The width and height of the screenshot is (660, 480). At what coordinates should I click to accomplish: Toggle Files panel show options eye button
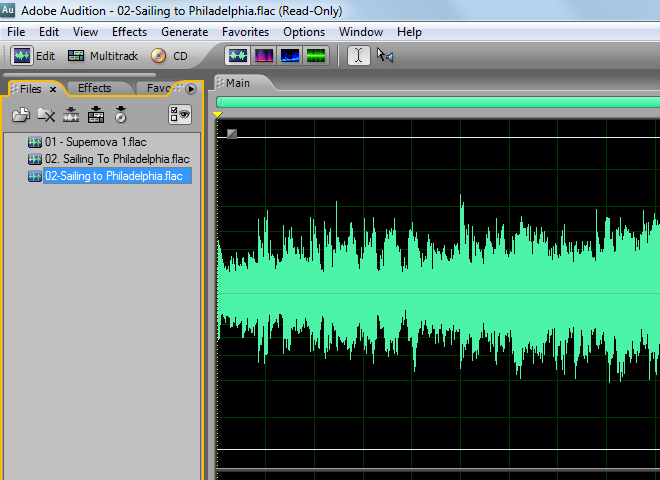coord(180,115)
